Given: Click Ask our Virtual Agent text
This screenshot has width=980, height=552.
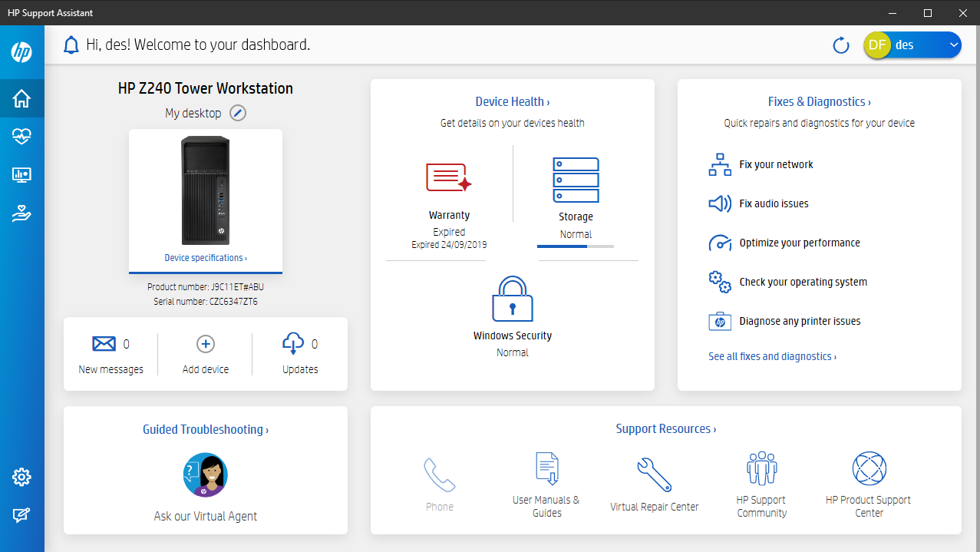Looking at the screenshot, I should tap(206, 516).
